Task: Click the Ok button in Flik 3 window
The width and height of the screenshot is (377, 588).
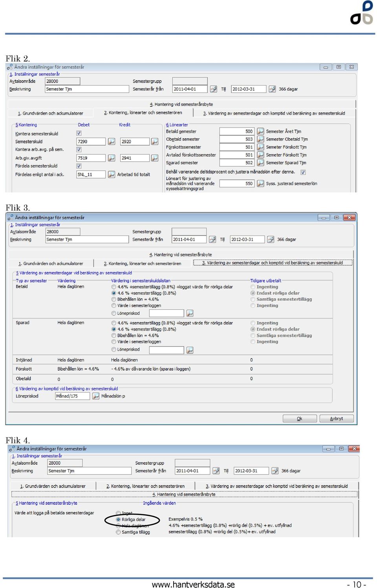Action: 300,418
